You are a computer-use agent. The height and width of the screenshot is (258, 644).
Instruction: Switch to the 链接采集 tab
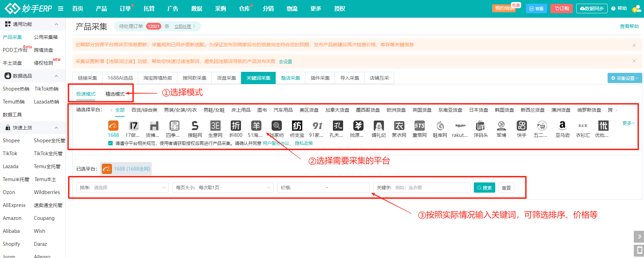87,78
